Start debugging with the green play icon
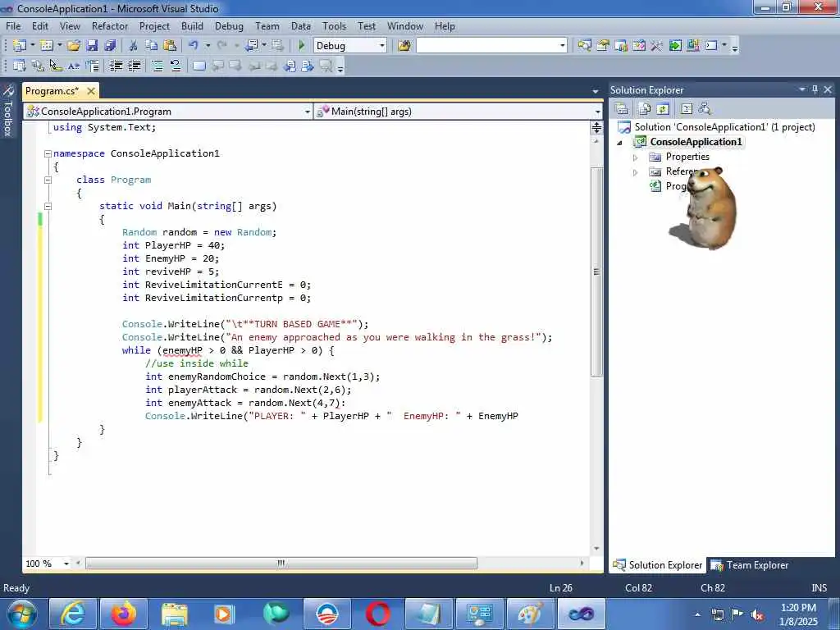 coord(301,46)
